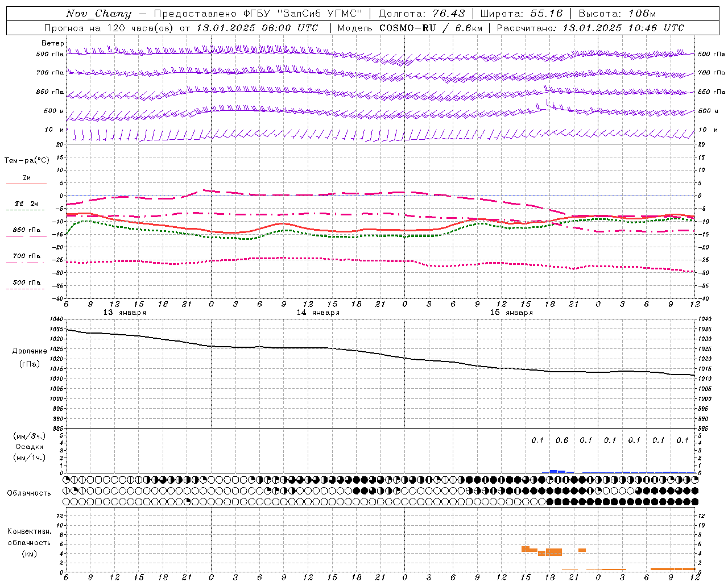Click the legend line sample beneath Td 2м
728x582 pixels.
pos(26,210)
